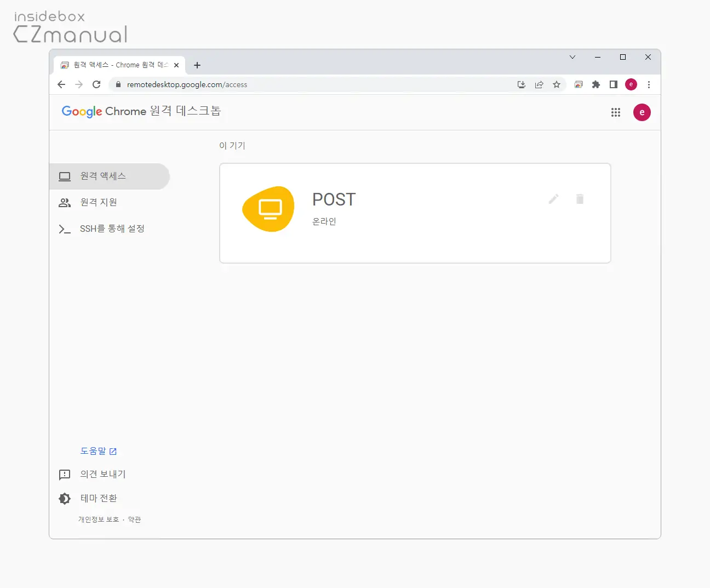Click the browser forward arrow
The width and height of the screenshot is (710, 588).
pyautogui.click(x=79, y=84)
